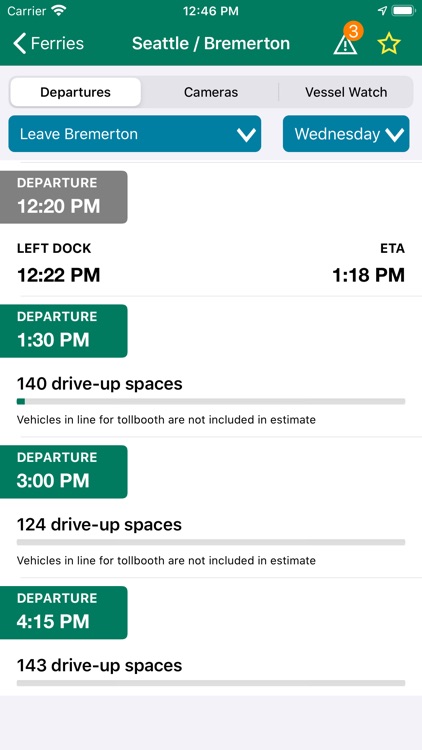Tap chevron arrow on Leave Bremerton selector
This screenshot has height=750, width=422.
pyautogui.click(x=246, y=135)
